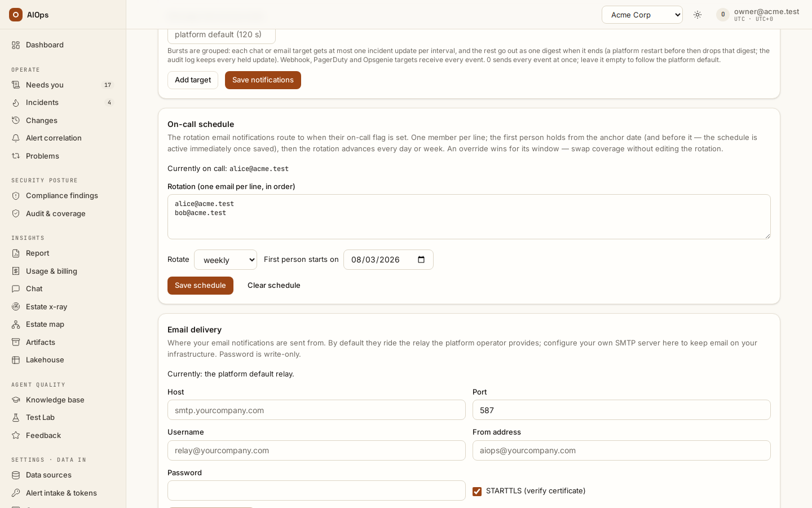
Task: Navigate to Usage & billing
Action: pyautogui.click(x=63, y=271)
